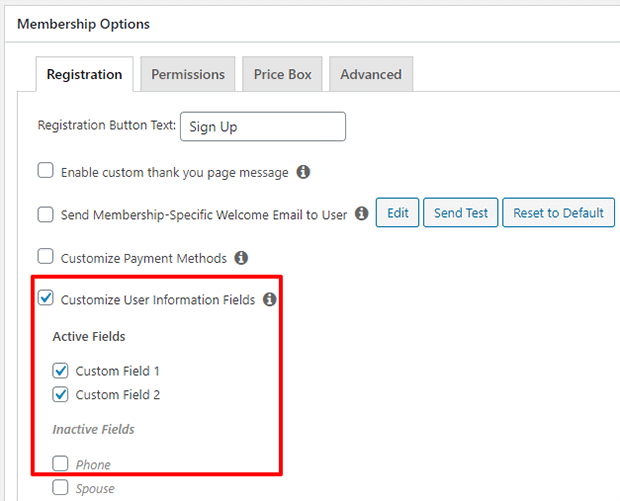620x501 pixels.
Task: Enable custom thank you page message checkbox
Action: [x=45, y=171]
